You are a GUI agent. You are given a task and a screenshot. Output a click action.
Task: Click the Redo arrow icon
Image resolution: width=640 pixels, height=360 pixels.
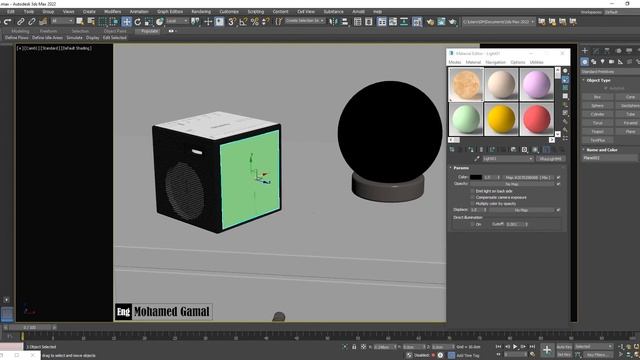tap(7, 22)
